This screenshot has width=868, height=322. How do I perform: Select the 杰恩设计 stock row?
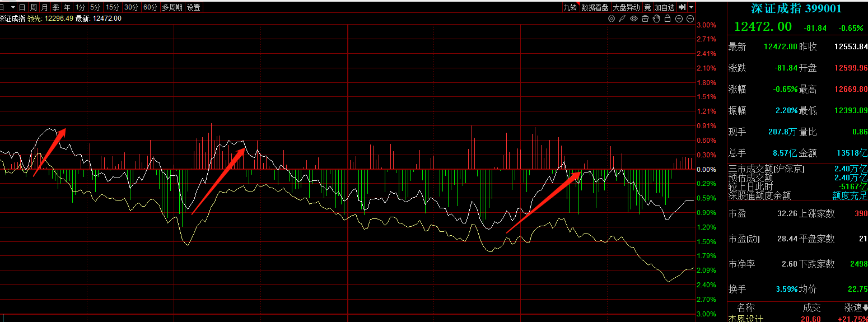797,318
